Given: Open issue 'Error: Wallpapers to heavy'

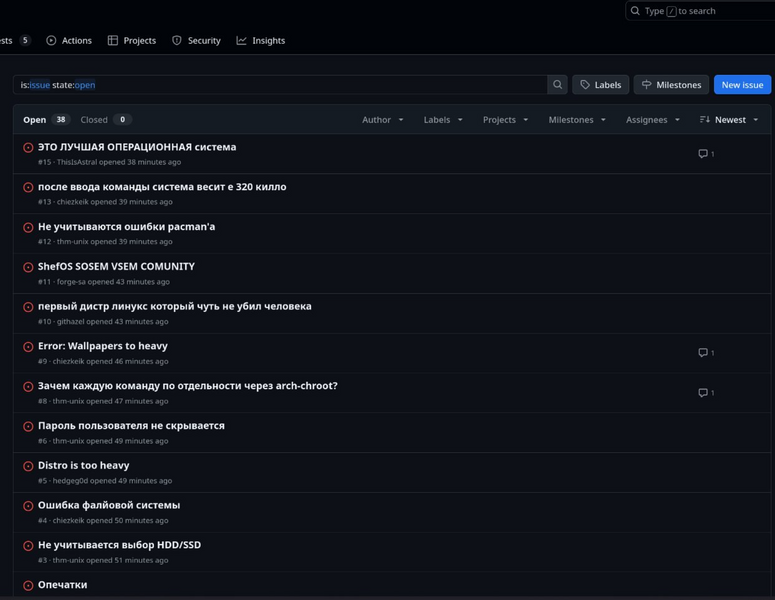Looking at the screenshot, I should pyautogui.click(x=103, y=346).
